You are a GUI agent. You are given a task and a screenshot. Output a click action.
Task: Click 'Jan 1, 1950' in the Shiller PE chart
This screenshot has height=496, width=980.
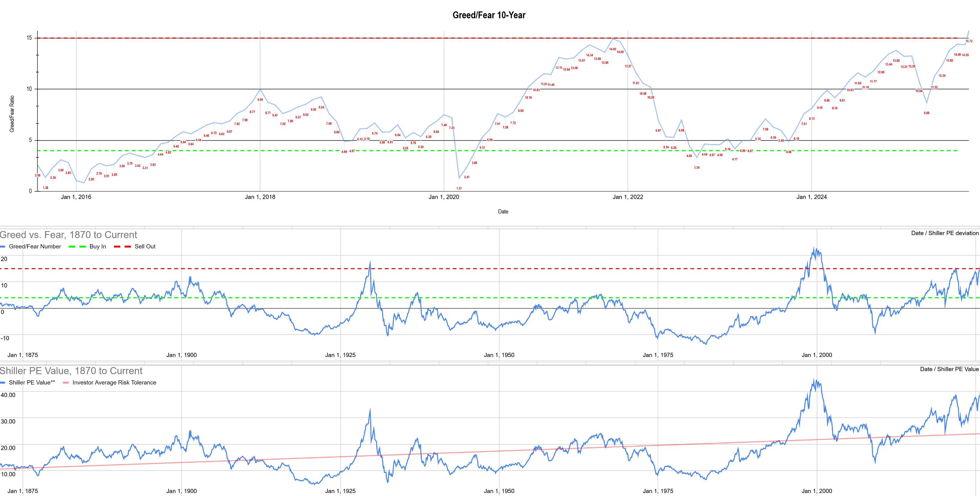pyautogui.click(x=499, y=491)
